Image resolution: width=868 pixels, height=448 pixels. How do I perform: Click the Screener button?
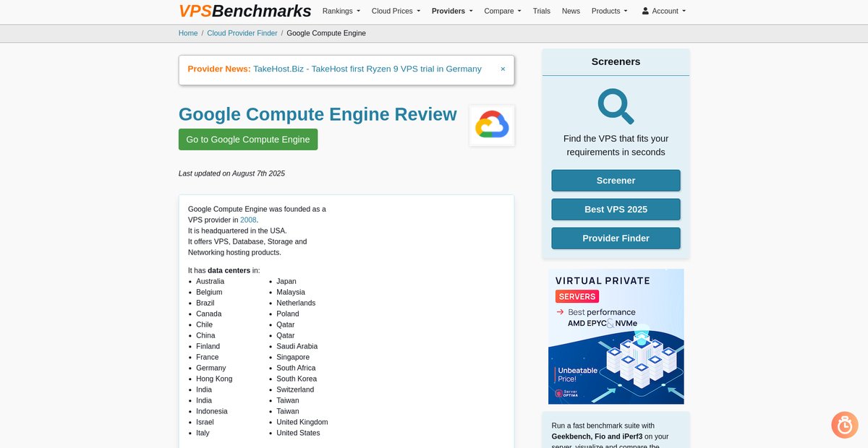click(616, 181)
